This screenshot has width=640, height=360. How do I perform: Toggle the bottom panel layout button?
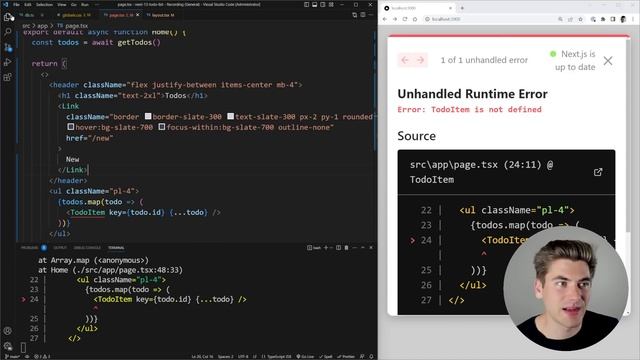click(315, 4)
